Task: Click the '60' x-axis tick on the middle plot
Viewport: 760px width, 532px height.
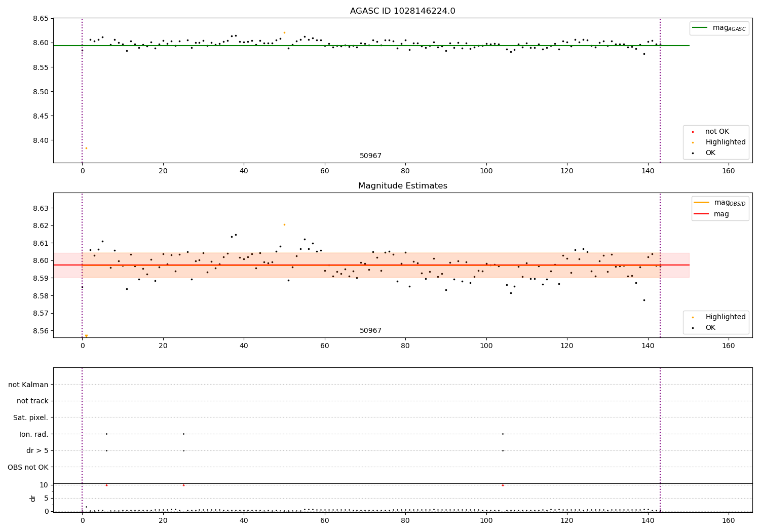Action: coord(325,346)
